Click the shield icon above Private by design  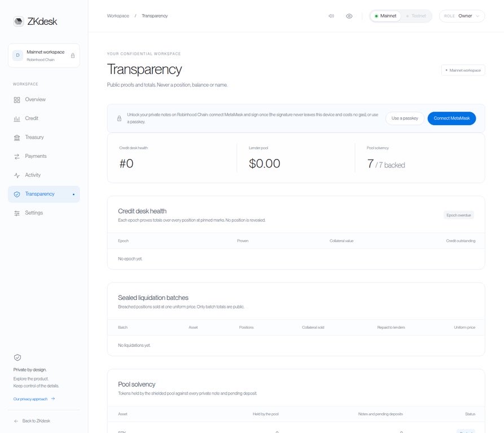click(x=17, y=357)
